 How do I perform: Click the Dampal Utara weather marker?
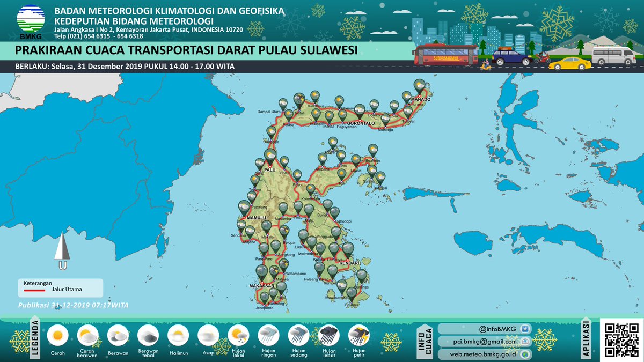(282, 105)
